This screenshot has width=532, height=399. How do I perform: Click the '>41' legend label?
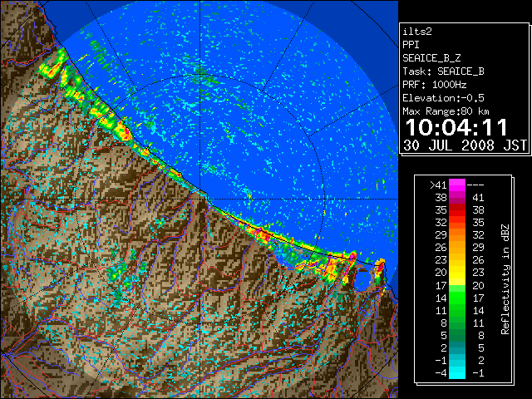tap(438, 185)
